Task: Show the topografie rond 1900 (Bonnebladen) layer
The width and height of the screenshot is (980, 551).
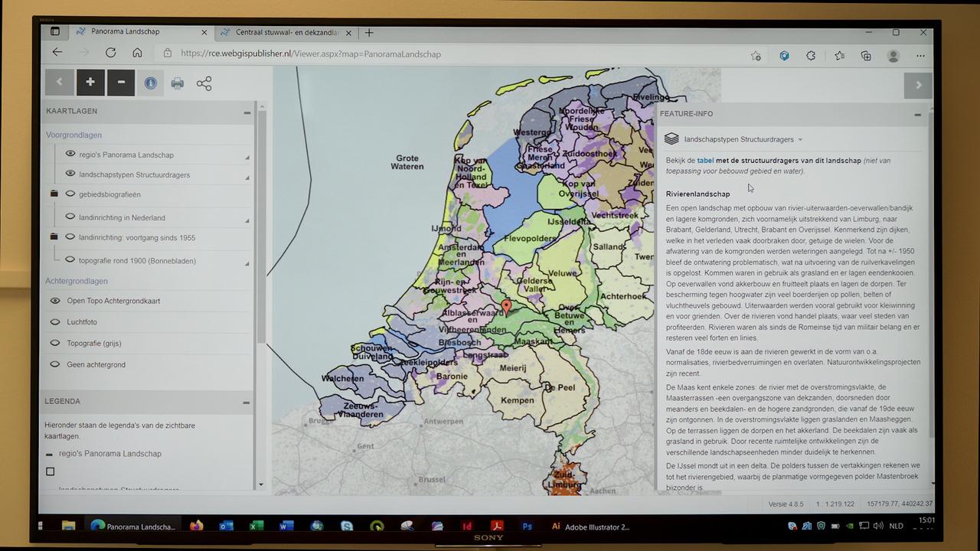Action: (70, 260)
